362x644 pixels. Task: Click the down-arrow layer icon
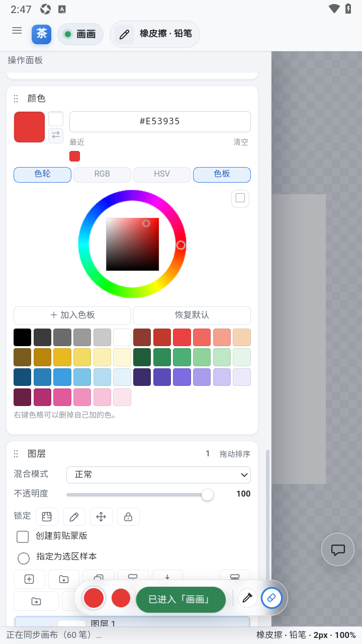coord(167,577)
